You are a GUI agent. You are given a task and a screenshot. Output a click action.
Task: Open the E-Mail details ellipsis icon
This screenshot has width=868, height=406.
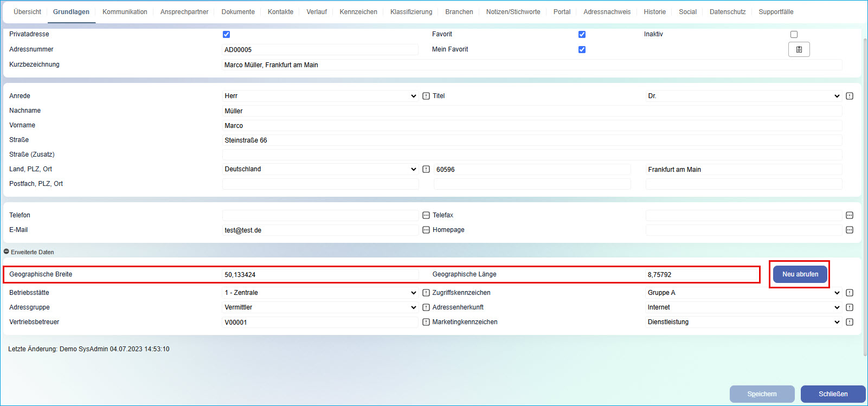[x=426, y=230]
